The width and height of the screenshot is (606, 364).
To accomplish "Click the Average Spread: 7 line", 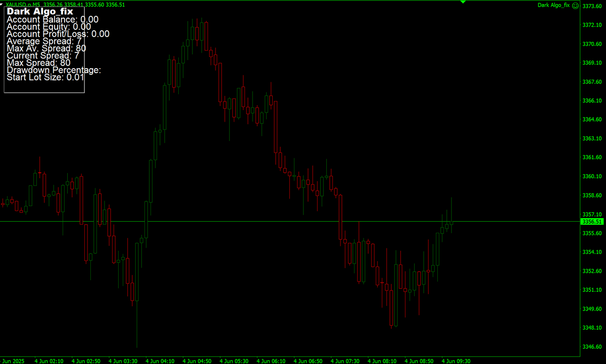I will [x=44, y=41].
